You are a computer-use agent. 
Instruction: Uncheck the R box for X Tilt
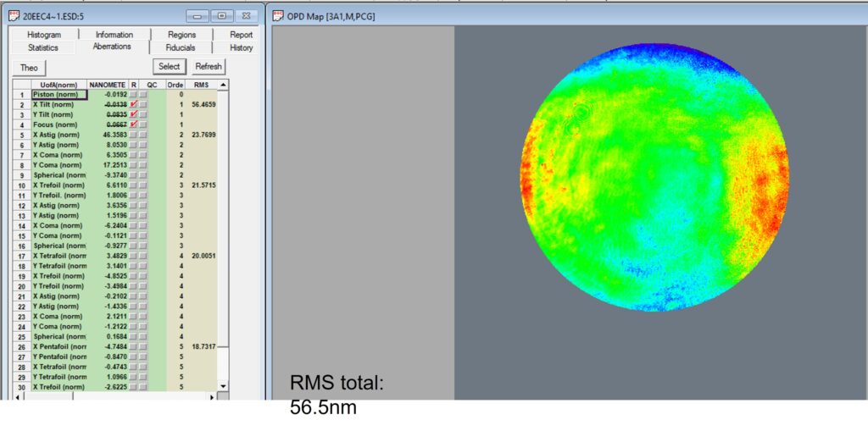134,104
